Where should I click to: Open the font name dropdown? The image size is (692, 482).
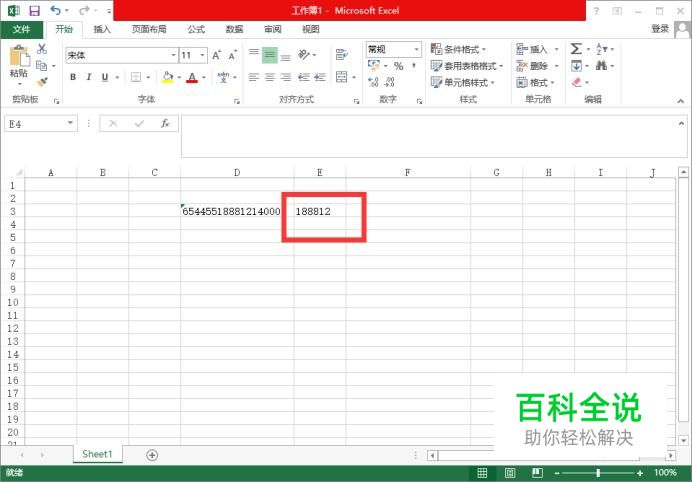(173, 55)
